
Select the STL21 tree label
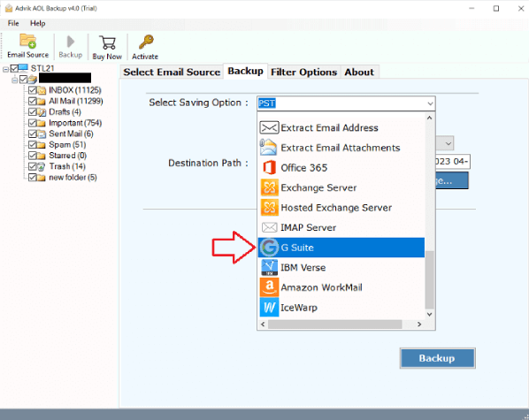click(x=42, y=68)
